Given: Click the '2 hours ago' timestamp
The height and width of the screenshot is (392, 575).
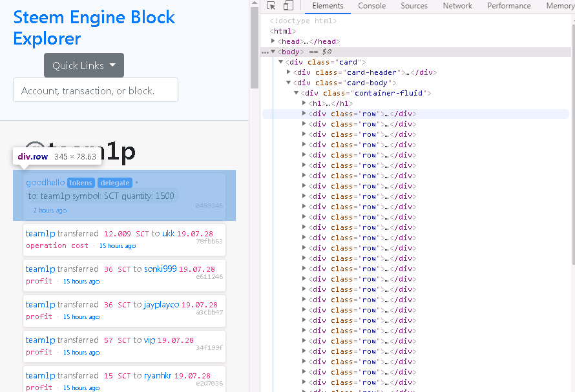Looking at the screenshot, I should pyautogui.click(x=50, y=211).
